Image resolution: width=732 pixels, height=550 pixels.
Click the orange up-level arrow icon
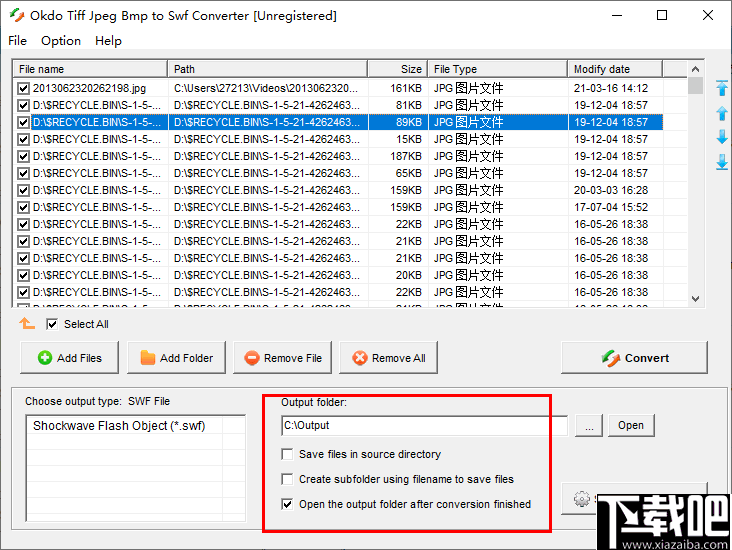coord(27,324)
